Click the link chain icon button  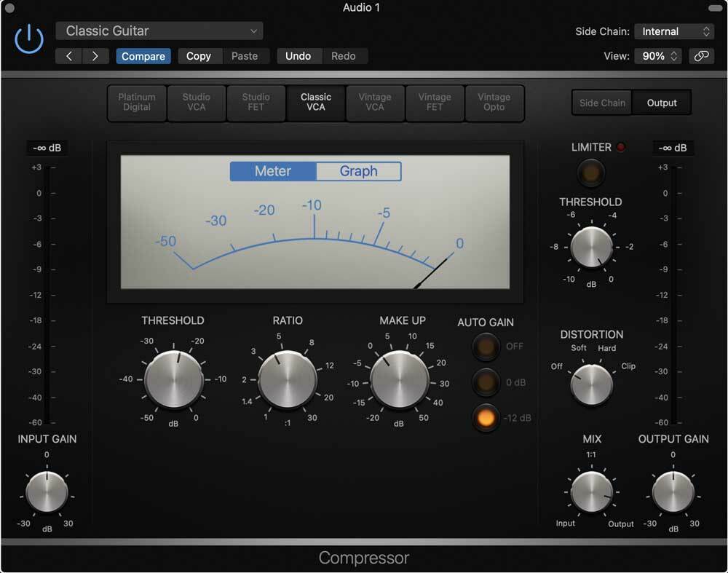pyautogui.click(x=701, y=56)
